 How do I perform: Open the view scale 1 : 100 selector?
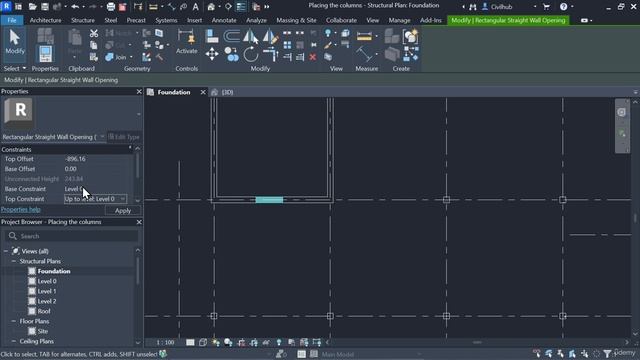[165, 342]
